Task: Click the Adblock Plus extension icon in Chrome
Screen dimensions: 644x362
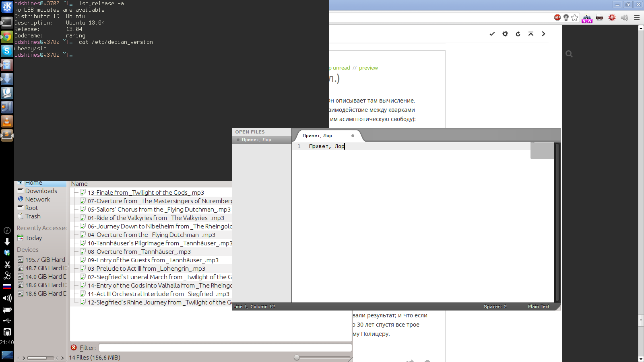Action: point(557,17)
